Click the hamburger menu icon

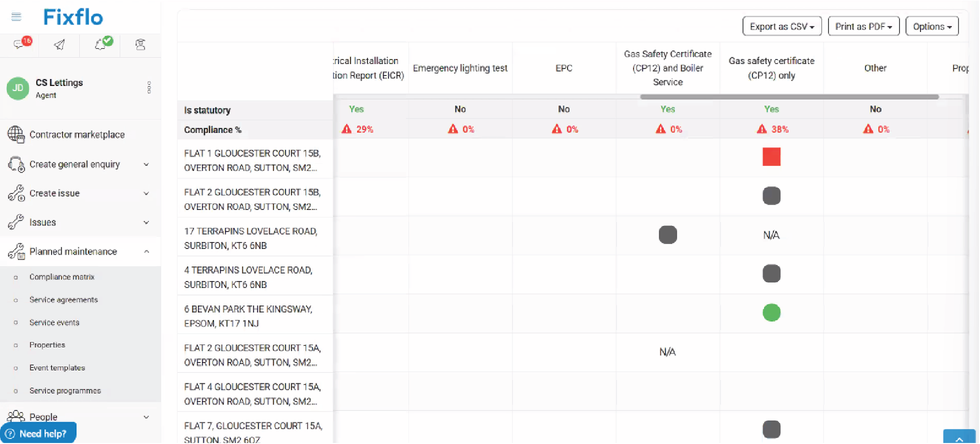pyautogui.click(x=16, y=17)
